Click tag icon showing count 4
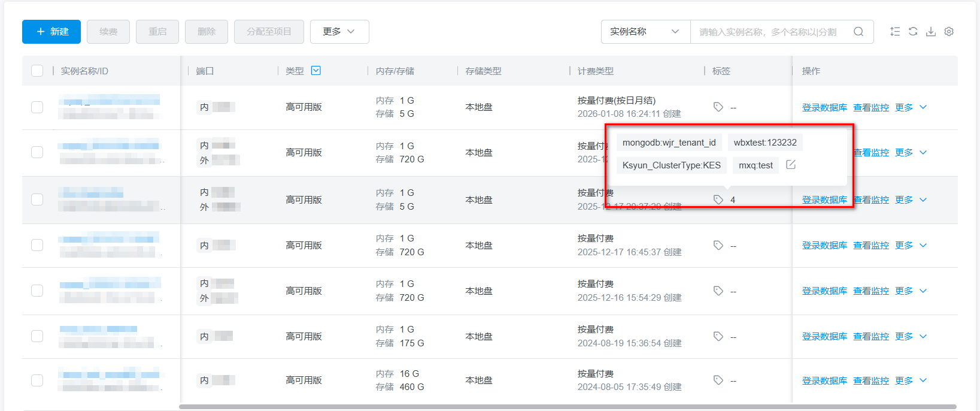This screenshot has height=411, width=980. pyautogui.click(x=718, y=200)
